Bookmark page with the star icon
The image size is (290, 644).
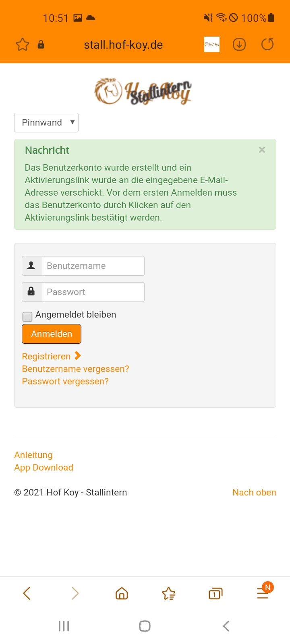23,44
